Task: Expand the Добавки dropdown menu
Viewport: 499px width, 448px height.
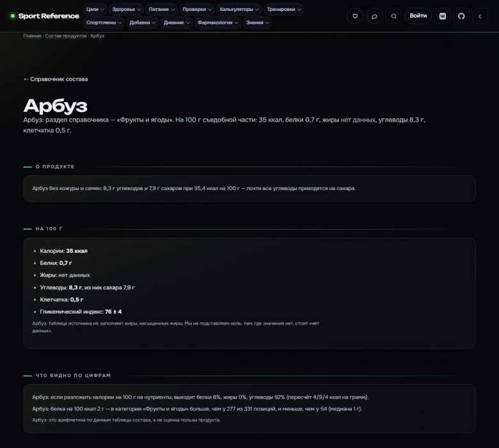Action: pos(142,22)
